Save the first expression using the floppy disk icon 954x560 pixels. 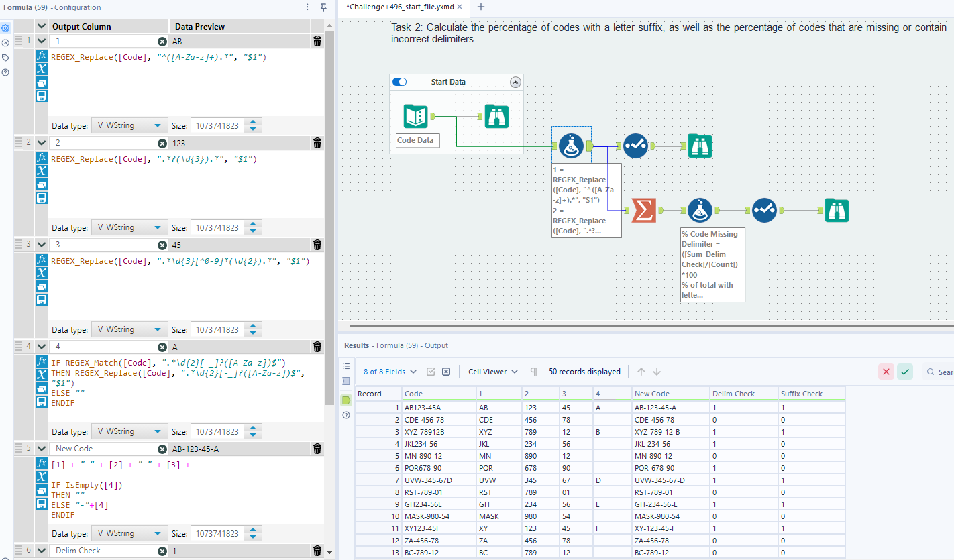click(42, 95)
